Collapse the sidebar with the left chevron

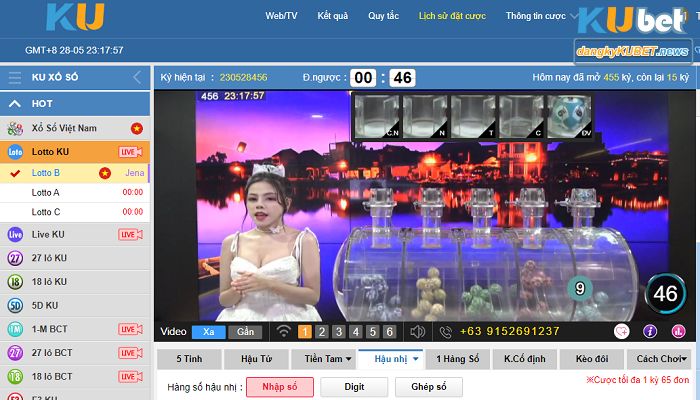138,77
